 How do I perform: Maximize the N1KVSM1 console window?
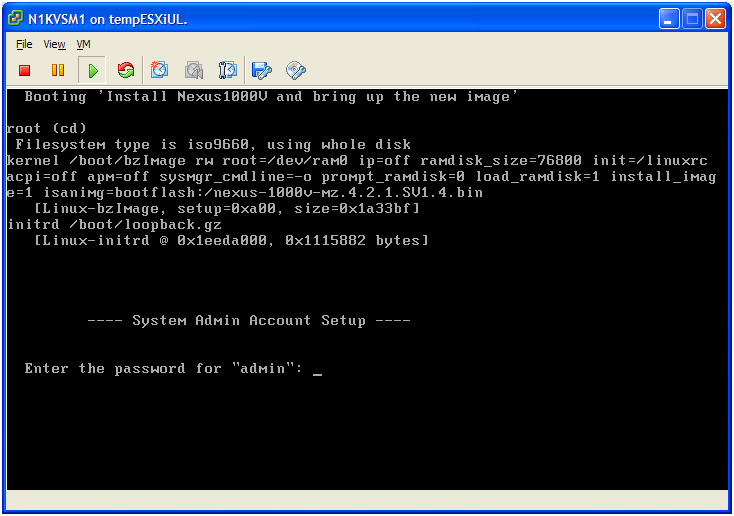tap(692, 19)
